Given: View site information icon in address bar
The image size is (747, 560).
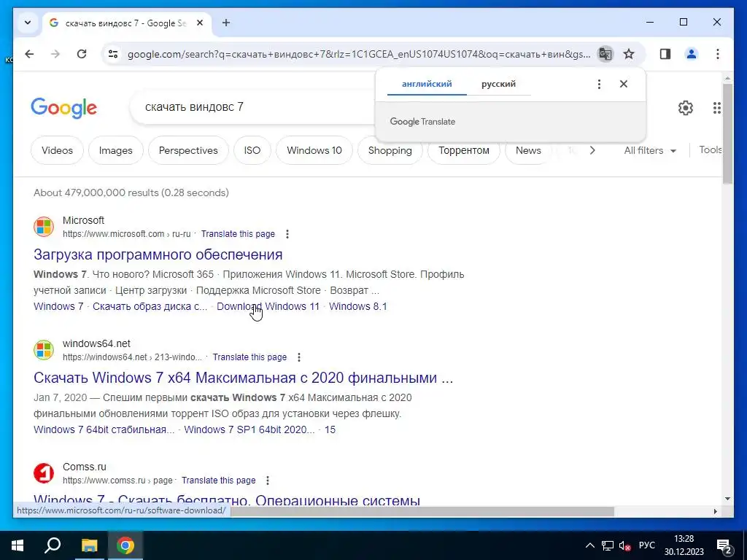Looking at the screenshot, I should [x=113, y=54].
